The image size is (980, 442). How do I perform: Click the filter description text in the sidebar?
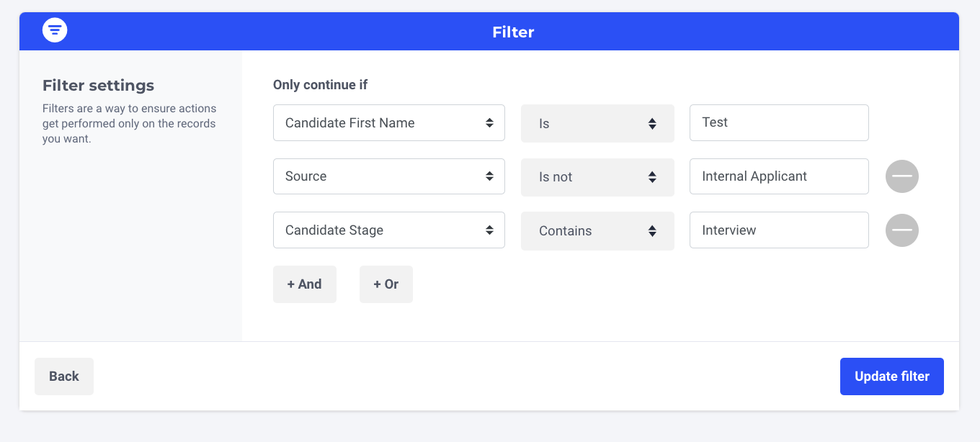coord(129,124)
